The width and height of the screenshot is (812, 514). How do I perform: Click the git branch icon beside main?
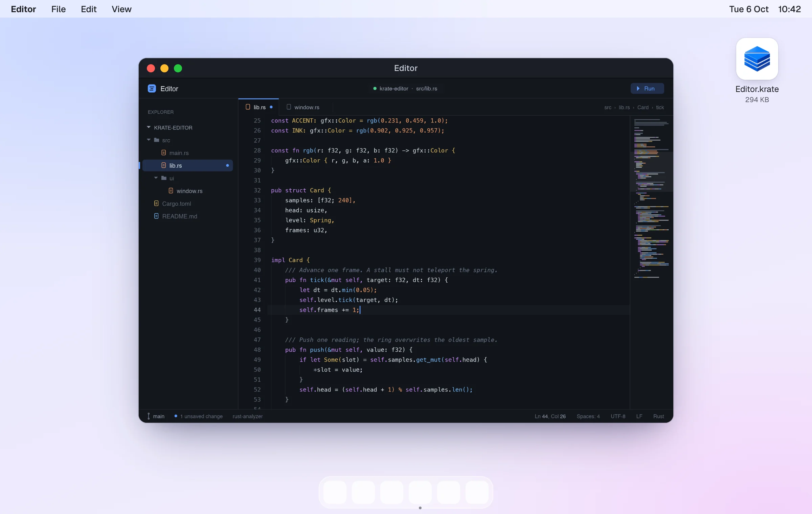click(x=149, y=416)
